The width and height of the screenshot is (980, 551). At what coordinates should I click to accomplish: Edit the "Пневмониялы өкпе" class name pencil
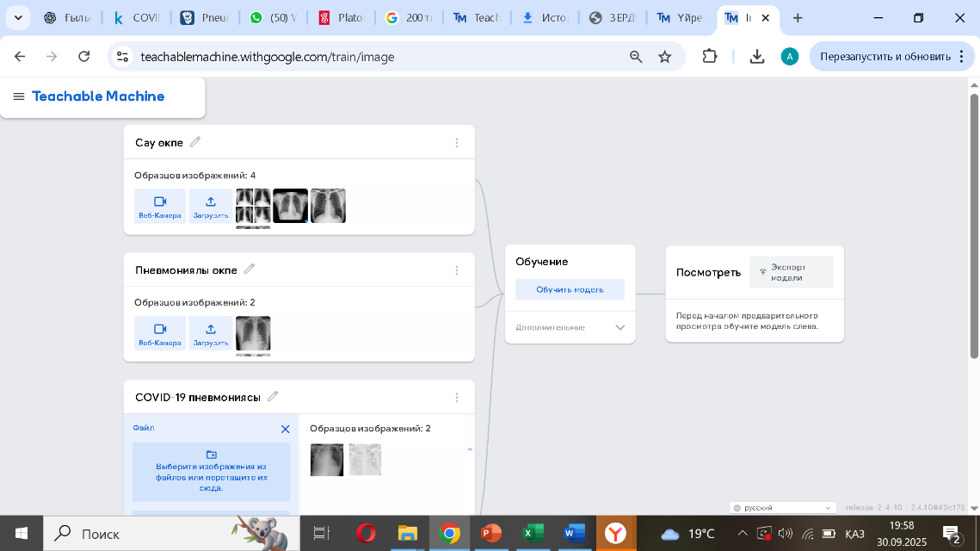pyautogui.click(x=250, y=269)
